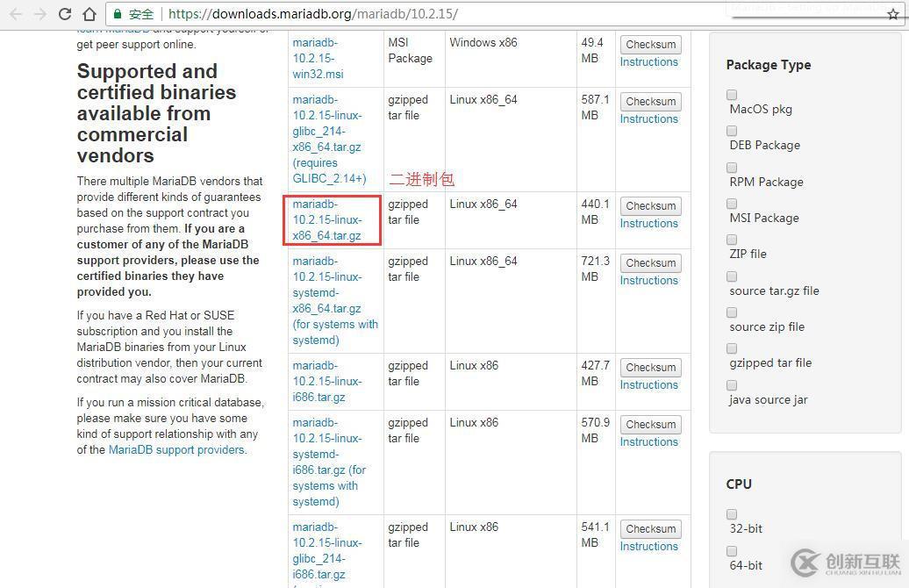Click Checksum for the 440.1 MB file
The width and height of the screenshot is (909, 588).
tap(650, 206)
